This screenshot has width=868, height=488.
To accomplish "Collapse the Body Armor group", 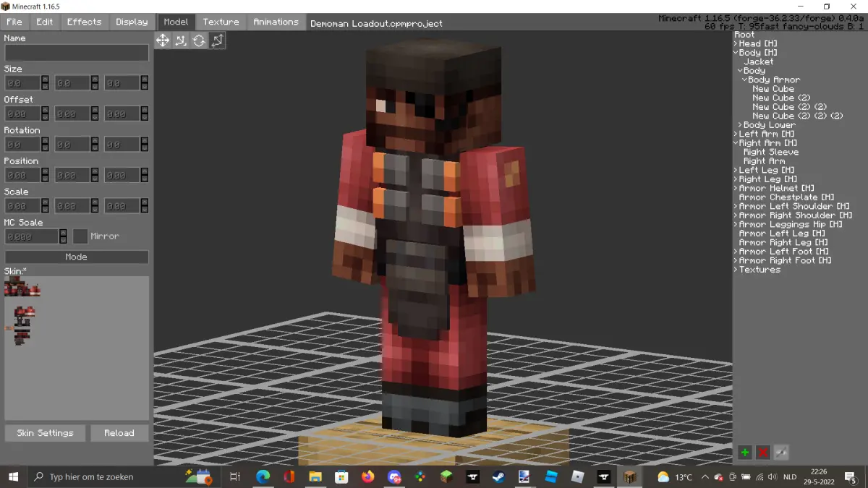I will click(744, 80).
